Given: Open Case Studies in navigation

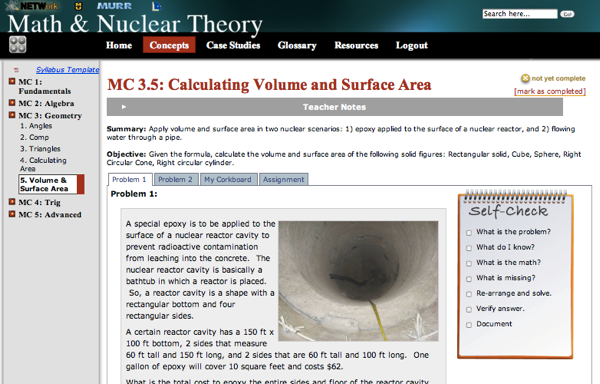Looking at the screenshot, I should 233,45.
